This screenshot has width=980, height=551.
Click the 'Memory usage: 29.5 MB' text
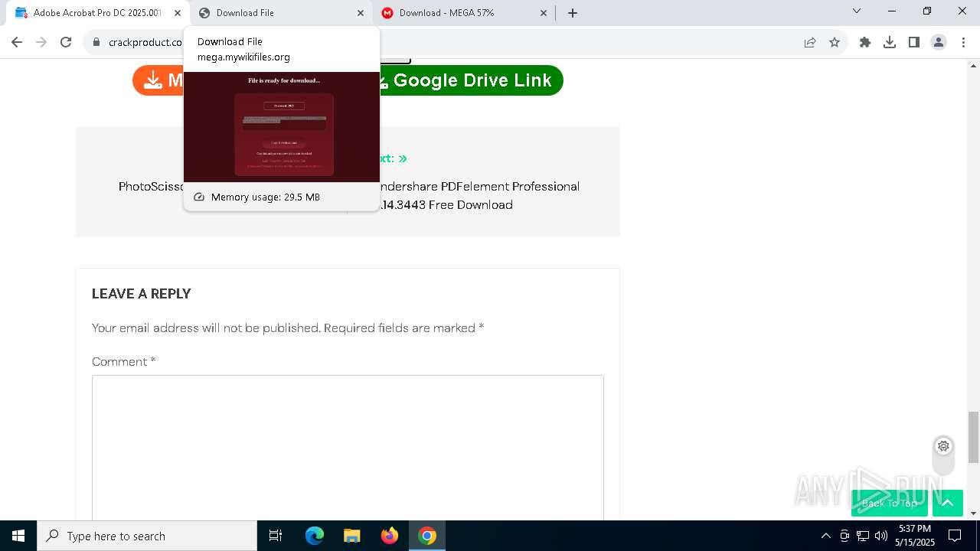pyautogui.click(x=266, y=197)
